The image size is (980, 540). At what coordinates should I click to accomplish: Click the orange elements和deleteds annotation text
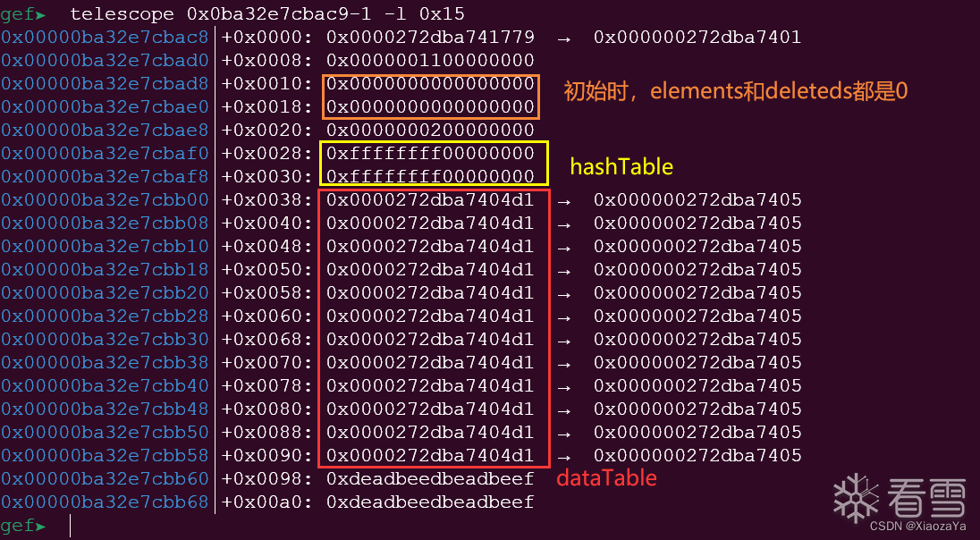[x=735, y=91]
